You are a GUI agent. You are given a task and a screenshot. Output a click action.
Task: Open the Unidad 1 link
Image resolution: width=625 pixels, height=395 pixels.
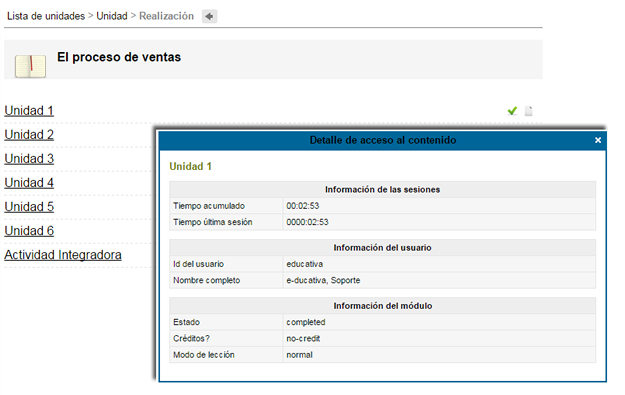(29, 110)
